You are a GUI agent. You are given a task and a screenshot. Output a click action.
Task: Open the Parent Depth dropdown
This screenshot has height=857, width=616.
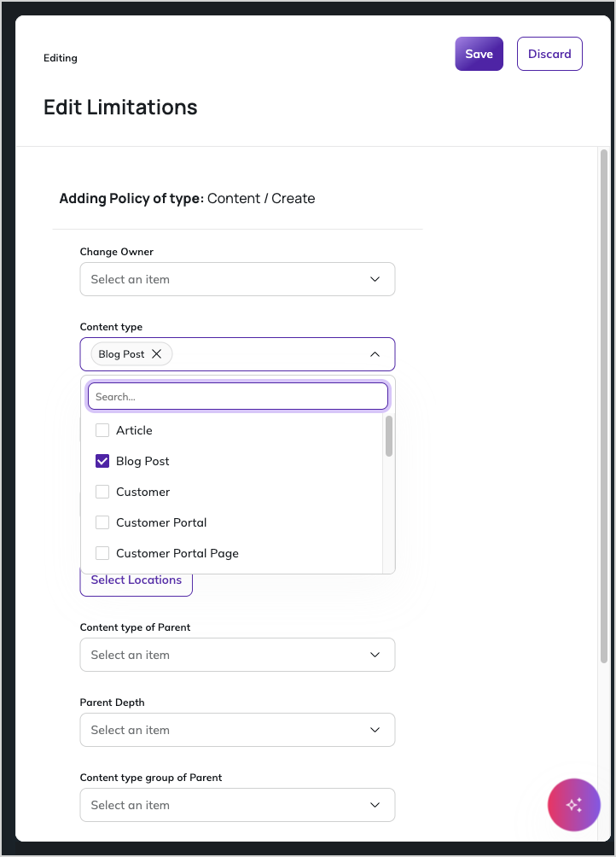[237, 730]
